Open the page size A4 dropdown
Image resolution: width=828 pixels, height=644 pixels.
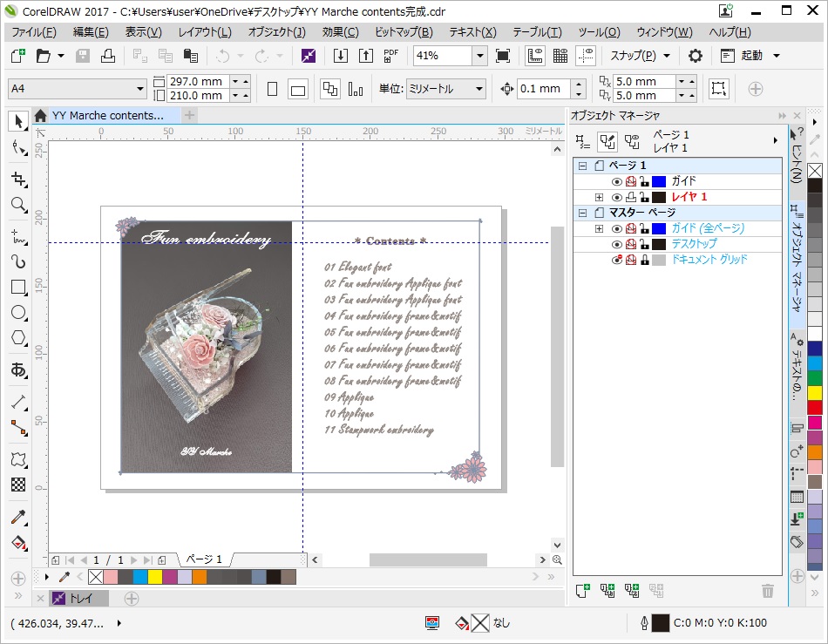140,89
